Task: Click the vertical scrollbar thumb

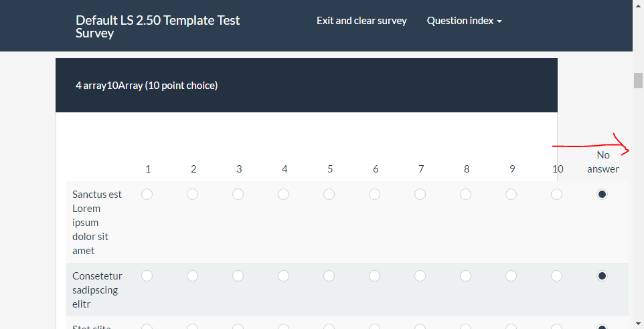Action: tap(639, 80)
